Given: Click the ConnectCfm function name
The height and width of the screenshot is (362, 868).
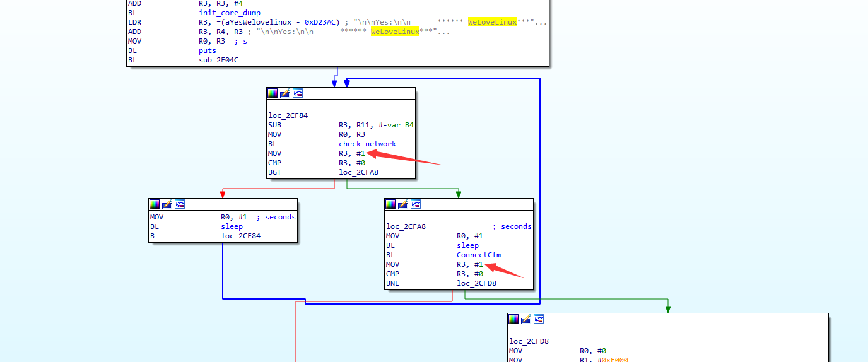Looking at the screenshot, I should coord(479,255).
